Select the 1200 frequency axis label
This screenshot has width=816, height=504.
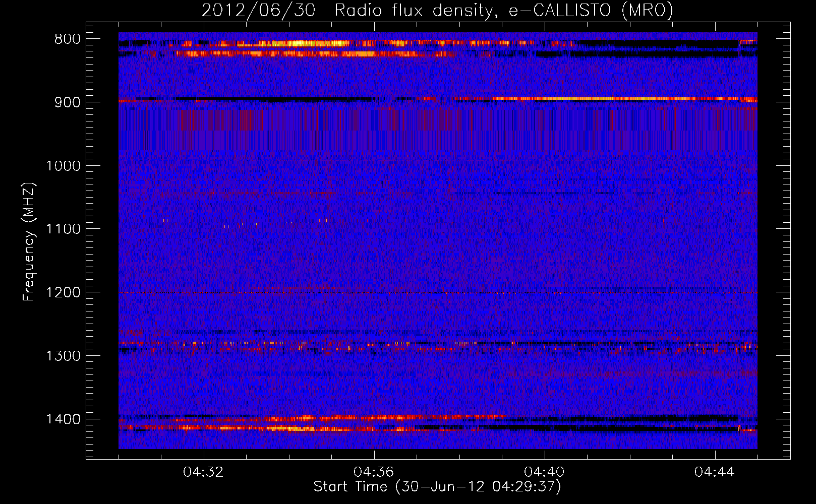tap(63, 293)
